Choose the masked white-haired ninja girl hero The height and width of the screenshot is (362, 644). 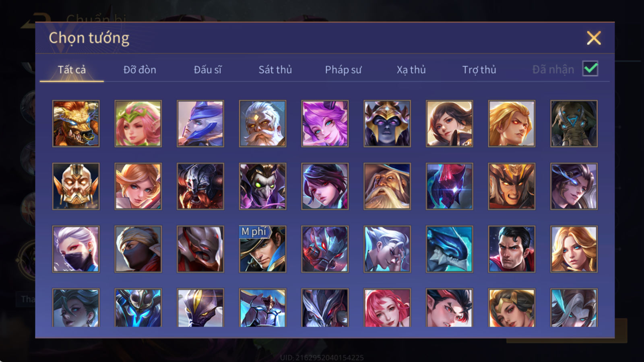[76, 249]
